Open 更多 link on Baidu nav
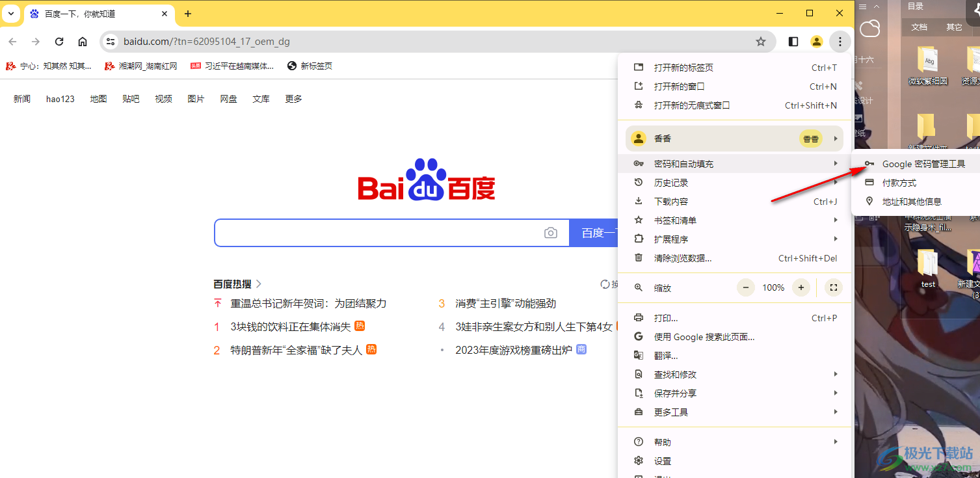The image size is (980, 478). (x=293, y=99)
